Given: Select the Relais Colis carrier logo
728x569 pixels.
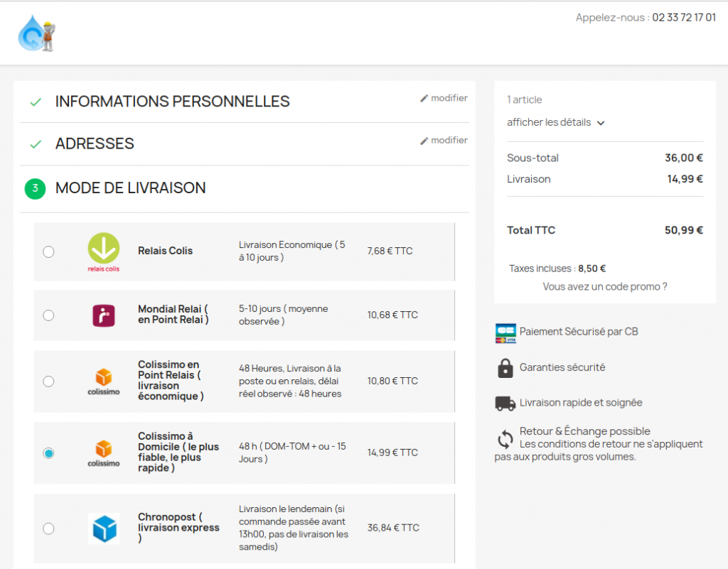Looking at the screenshot, I should click(x=103, y=250).
